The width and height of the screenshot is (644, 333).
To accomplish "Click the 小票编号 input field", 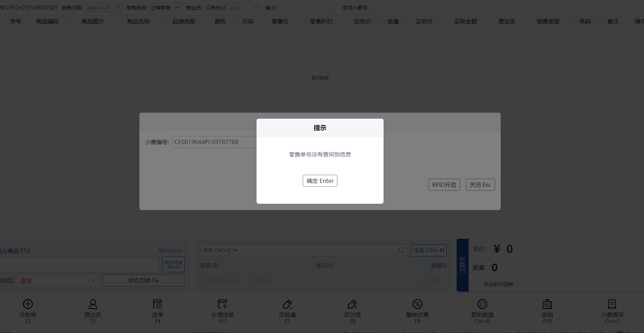I will coord(214,142).
